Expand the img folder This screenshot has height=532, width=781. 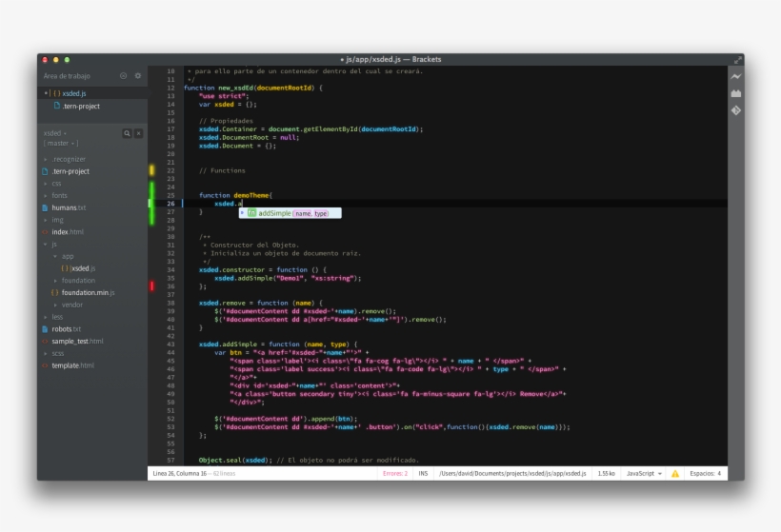click(46, 220)
